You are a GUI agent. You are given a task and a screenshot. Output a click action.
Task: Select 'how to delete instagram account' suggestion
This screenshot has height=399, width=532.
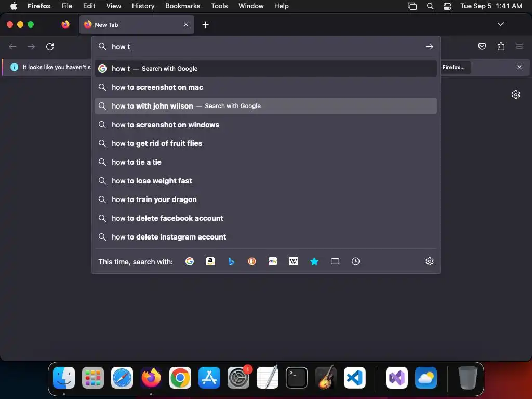click(265, 237)
